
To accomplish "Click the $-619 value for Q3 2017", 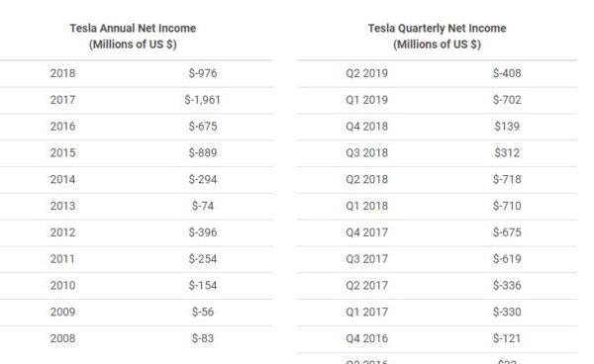I will [507, 258].
